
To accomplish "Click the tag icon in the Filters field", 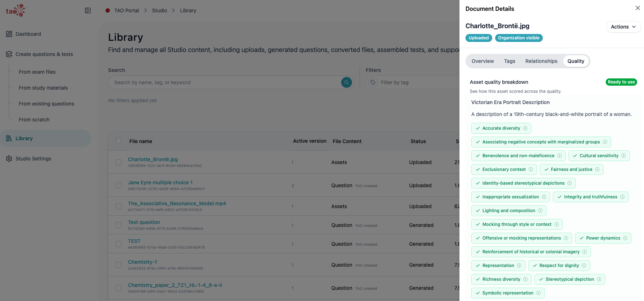I will 373,82.
